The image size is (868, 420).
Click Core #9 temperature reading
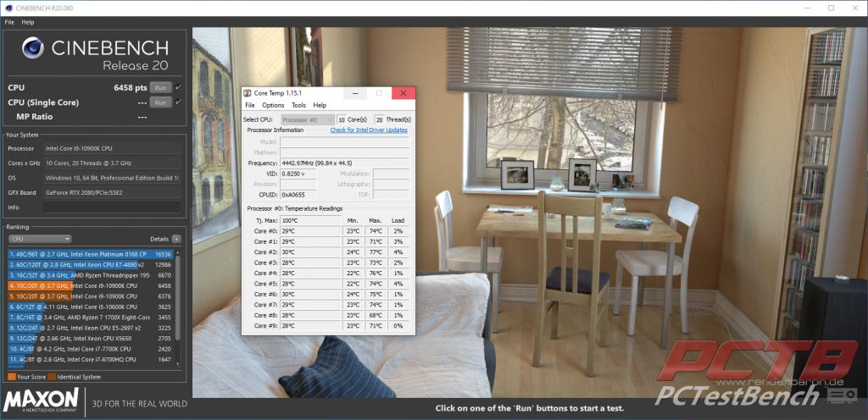(x=310, y=325)
